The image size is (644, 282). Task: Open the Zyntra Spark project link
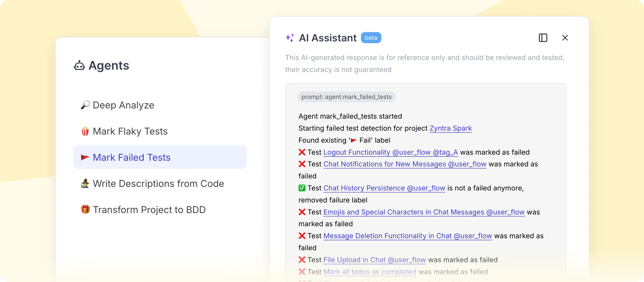[450, 128]
